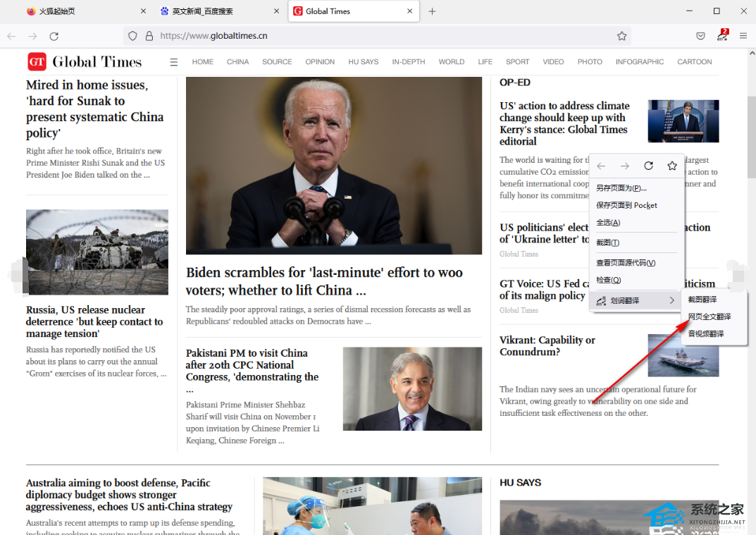756x535 pixels.
Task: Open the site hamburger menu next to the logo
Action: [173, 62]
